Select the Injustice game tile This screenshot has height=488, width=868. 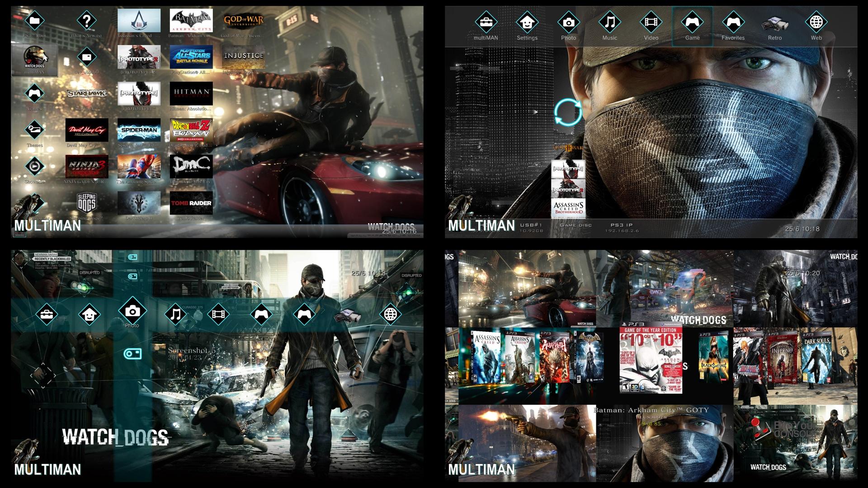click(x=244, y=57)
